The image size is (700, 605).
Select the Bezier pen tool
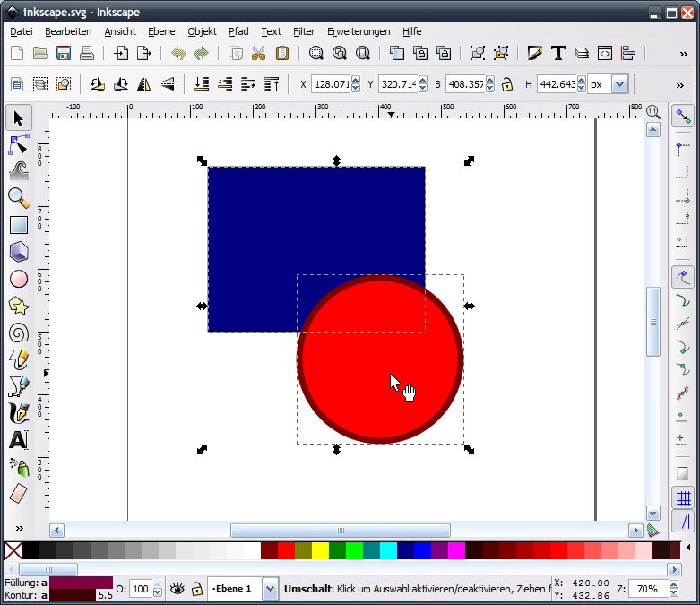pos(18,386)
